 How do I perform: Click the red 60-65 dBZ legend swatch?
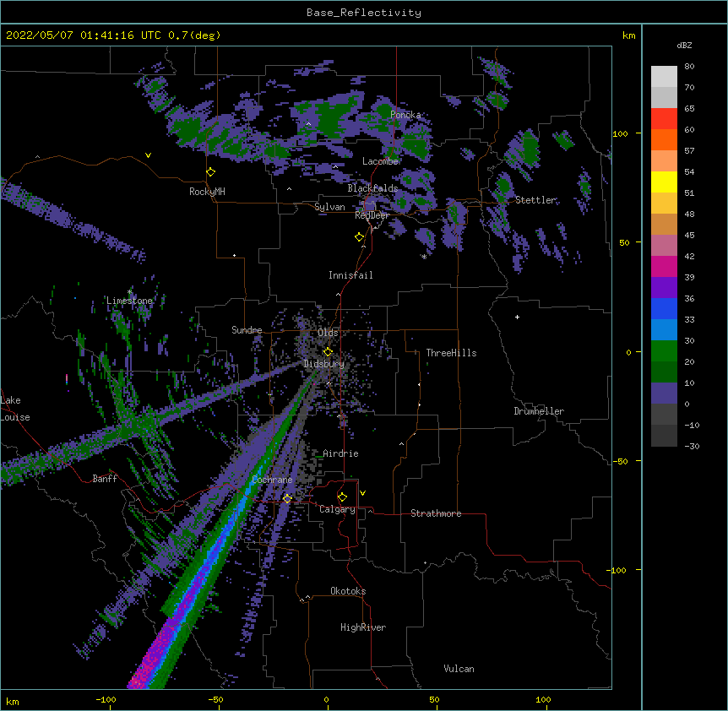(664, 118)
